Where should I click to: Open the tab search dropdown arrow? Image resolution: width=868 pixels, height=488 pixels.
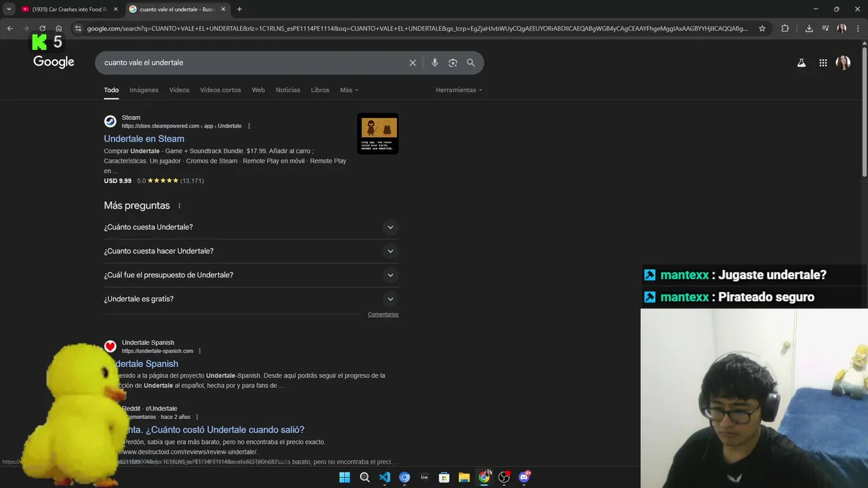9,9
